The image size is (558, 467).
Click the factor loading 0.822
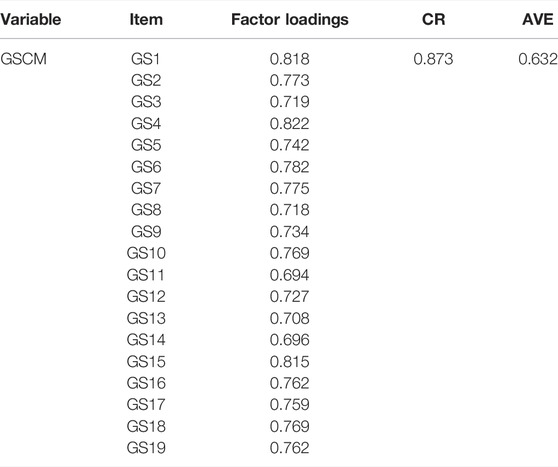[x=289, y=124]
